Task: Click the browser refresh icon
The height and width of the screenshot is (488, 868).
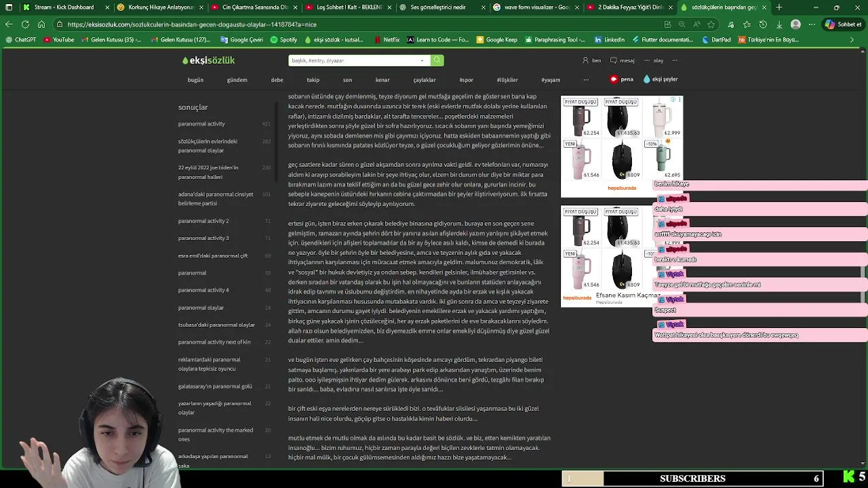Action: [x=25, y=24]
